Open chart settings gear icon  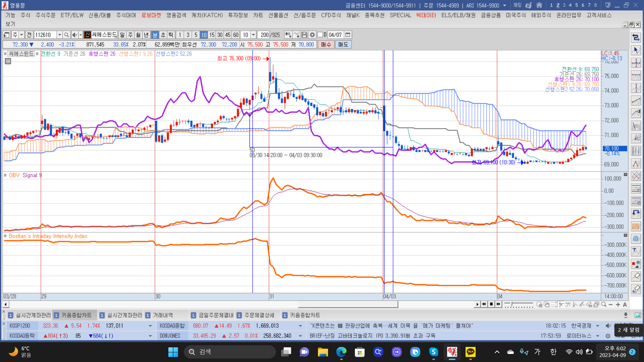(312, 35)
